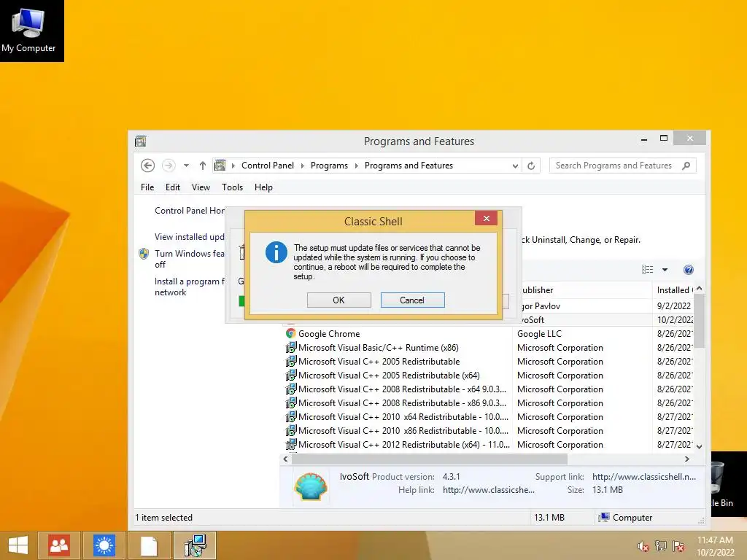This screenshot has width=747, height=560.
Task: Select Visual C++ 2010 x86 Redistributable entry
Action: coord(403,430)
